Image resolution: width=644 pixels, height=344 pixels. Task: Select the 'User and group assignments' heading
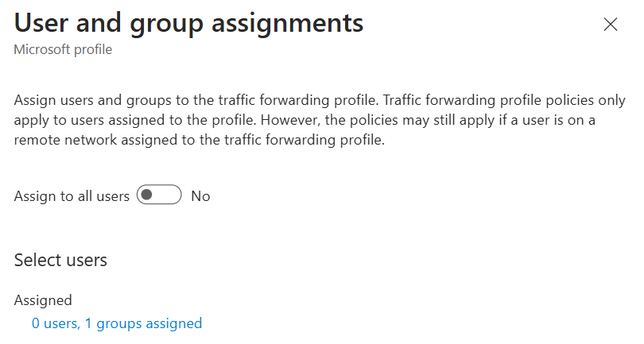(188, 23)
